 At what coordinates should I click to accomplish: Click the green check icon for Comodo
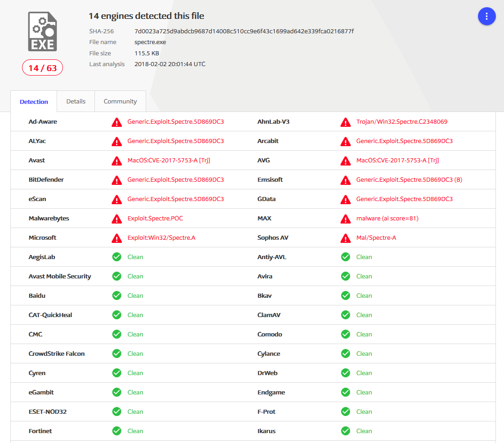coord(346,334)
